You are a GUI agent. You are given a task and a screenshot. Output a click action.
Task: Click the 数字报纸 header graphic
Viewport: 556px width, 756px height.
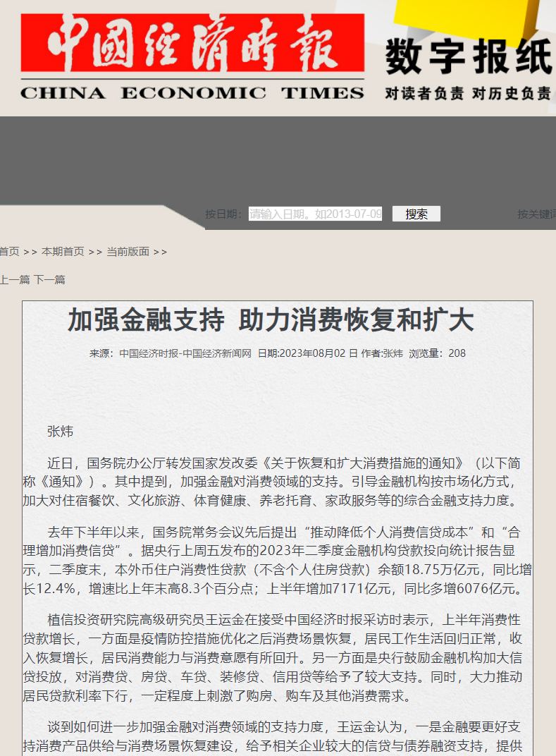point(468,58)
